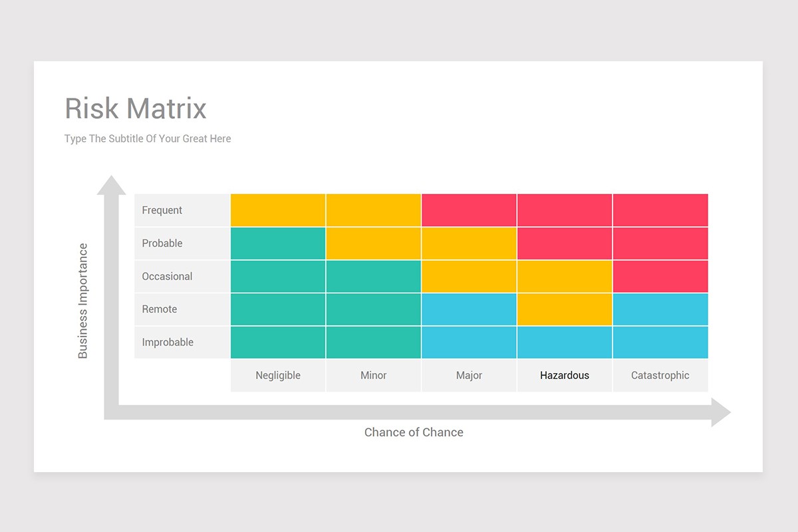Select the Catastrophic column header

tap(660, 375)
